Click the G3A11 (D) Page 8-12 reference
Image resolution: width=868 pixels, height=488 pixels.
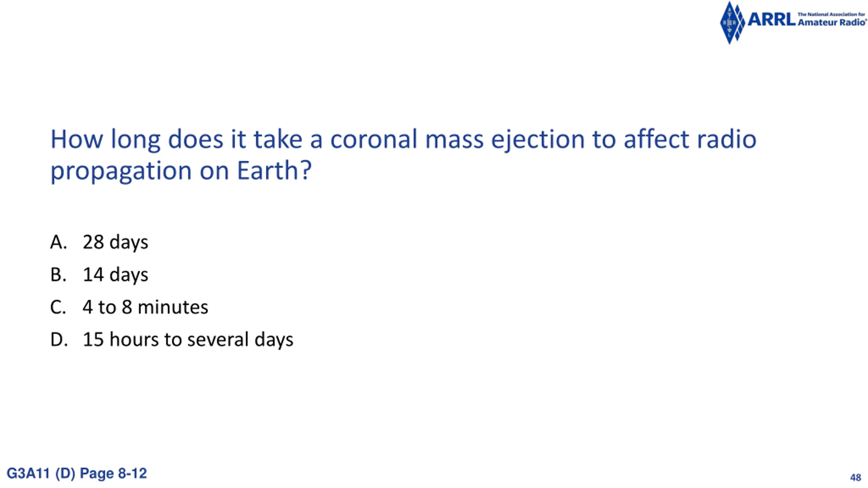[x=77, y=473]
